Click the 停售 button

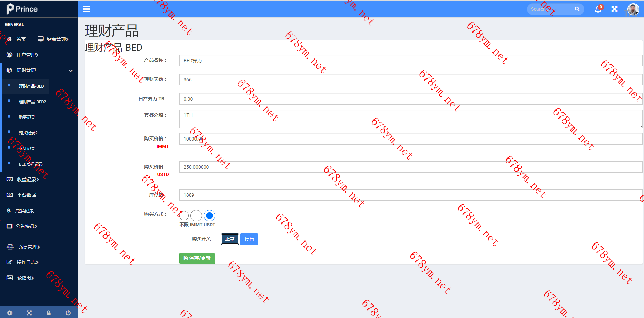tap(249, 239)
